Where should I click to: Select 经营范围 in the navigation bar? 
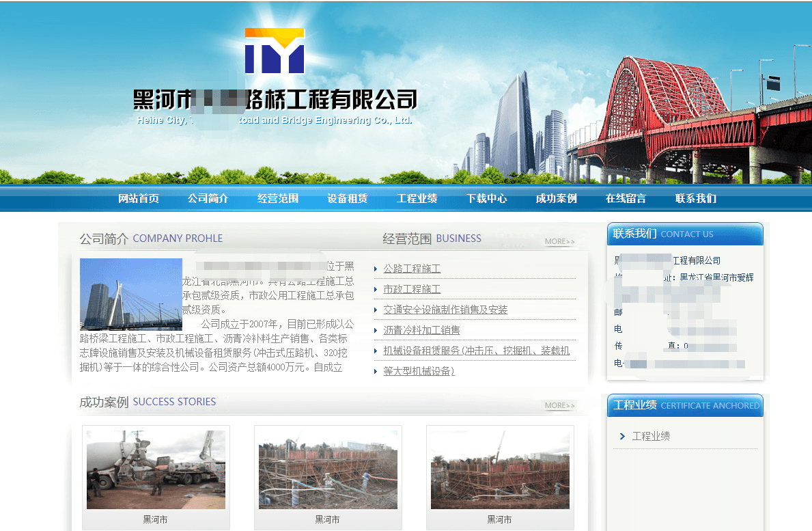tap(278, 199)
